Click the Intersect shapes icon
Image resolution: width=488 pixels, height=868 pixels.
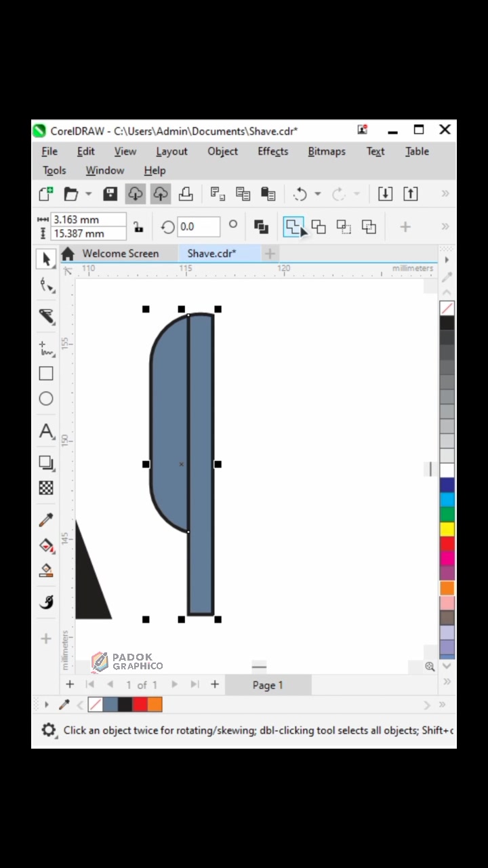tap(319, 226)
